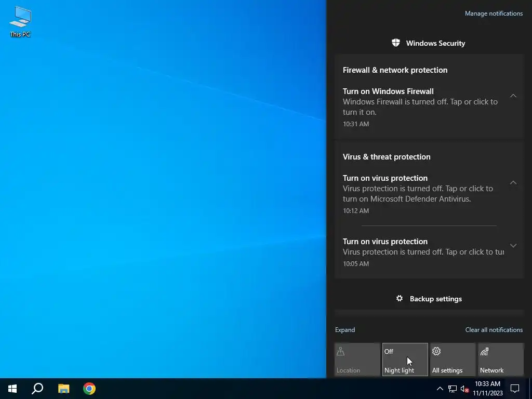Click the Backup settings gear icon

[x=400, y=299]
